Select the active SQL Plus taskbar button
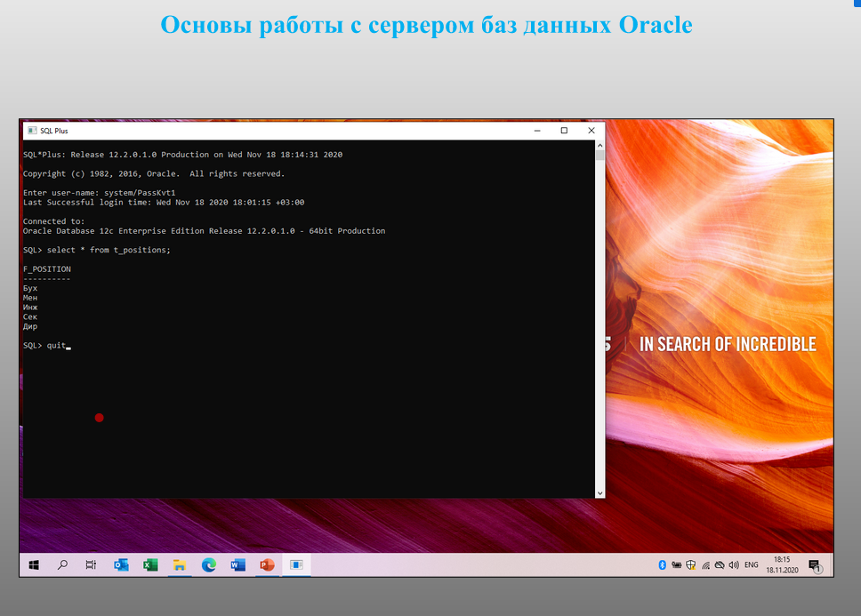The height and width of the screenshot is (616, 861). (x=296, y=565)
